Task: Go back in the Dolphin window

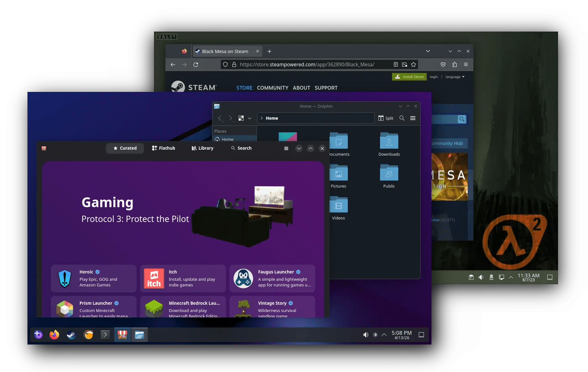Action: (220, 118)
